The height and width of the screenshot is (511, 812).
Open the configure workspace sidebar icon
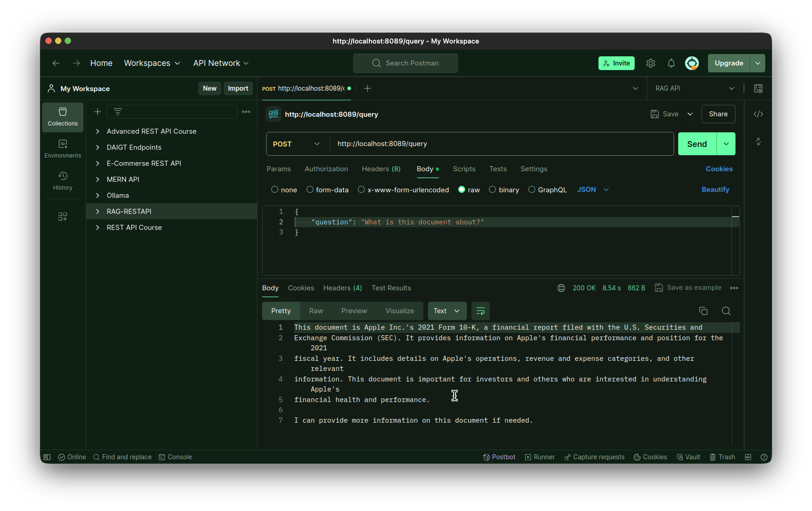coord(63,217)
